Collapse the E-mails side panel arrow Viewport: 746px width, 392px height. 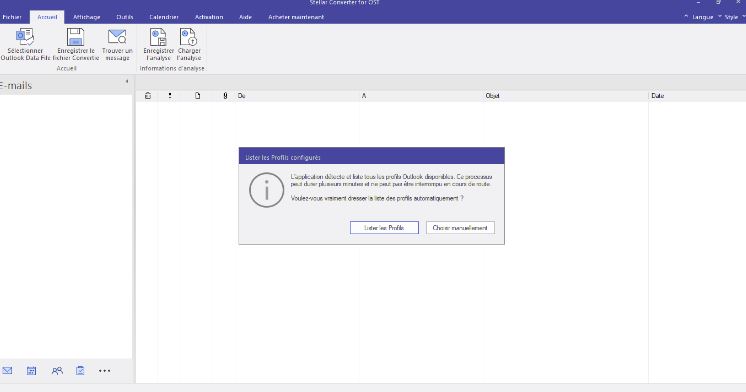pyautogui.click(x=127, y=81)
